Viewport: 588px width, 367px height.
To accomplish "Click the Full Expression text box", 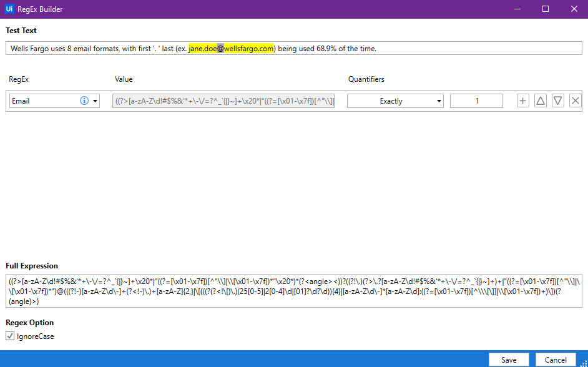I will click(293, 291).
